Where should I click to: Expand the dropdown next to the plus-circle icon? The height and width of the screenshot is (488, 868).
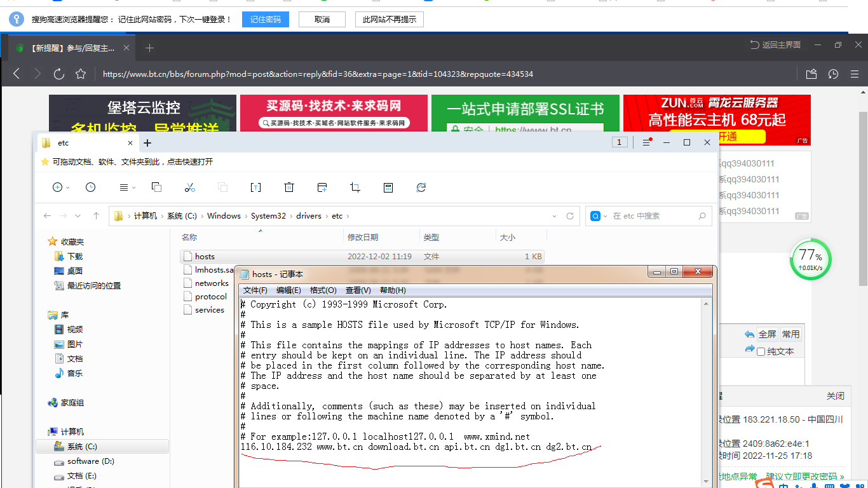click(x=68, y=187)
